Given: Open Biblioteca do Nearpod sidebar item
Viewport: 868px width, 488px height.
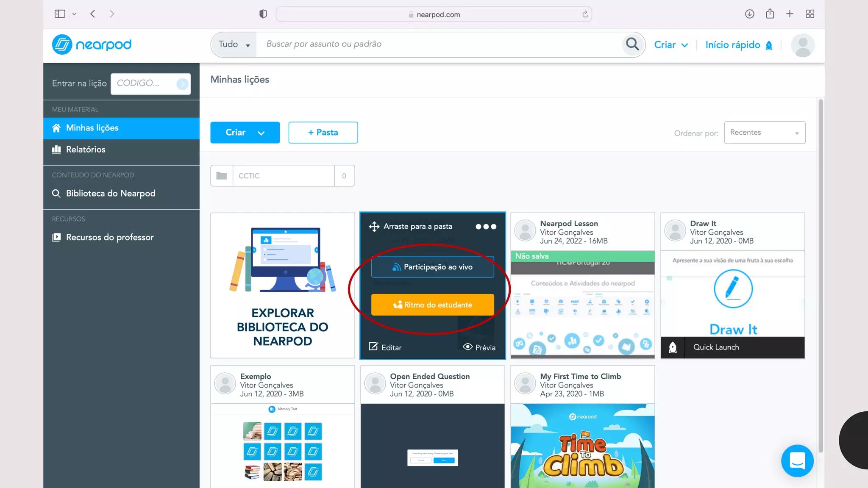Looking at the screenshot, I should point(110,194).
